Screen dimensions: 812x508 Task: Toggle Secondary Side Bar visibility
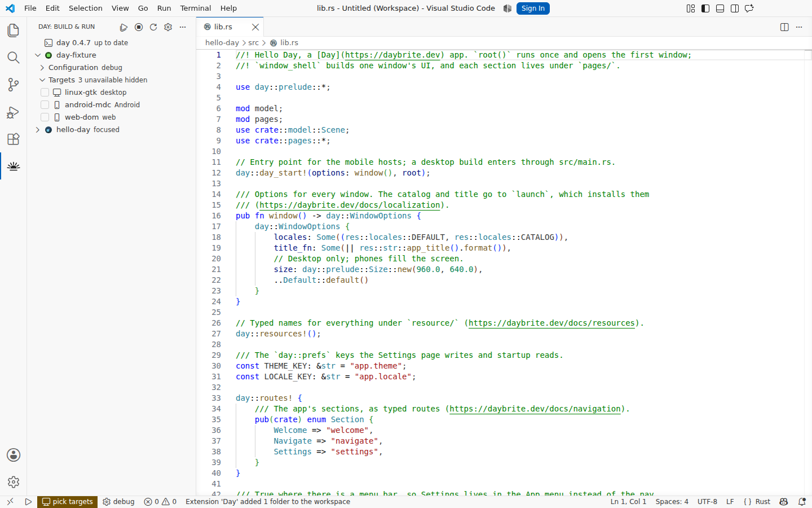click(x=735, y=8)
